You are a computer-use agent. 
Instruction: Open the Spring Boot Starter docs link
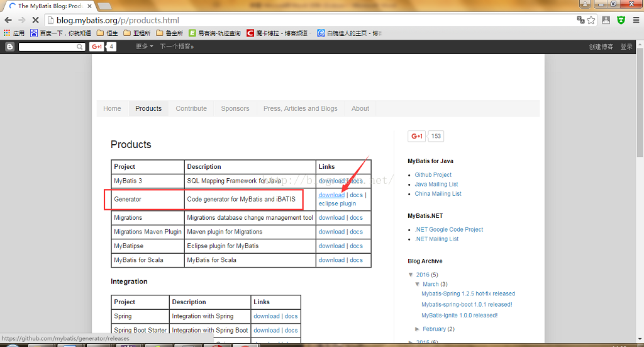[x=291, y=330]
